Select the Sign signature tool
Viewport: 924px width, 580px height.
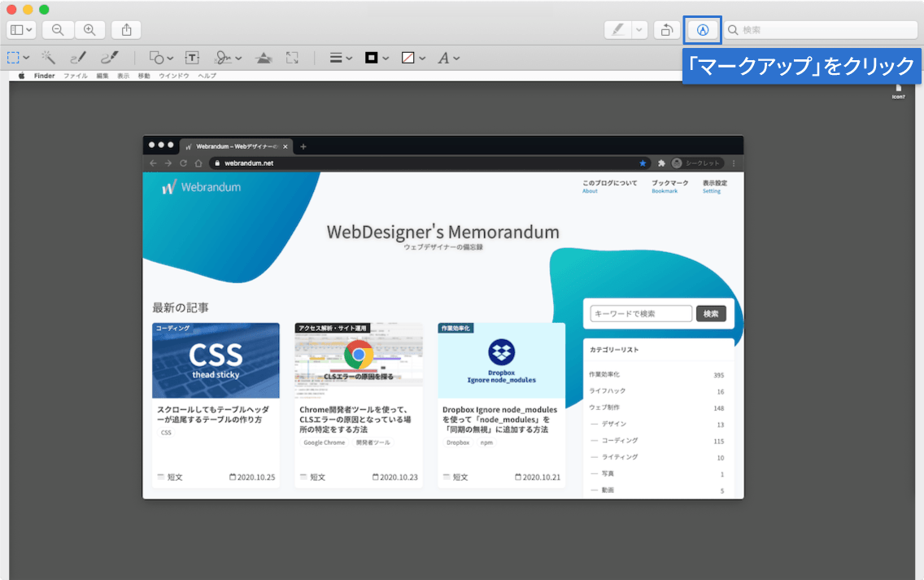click(224, 57)
